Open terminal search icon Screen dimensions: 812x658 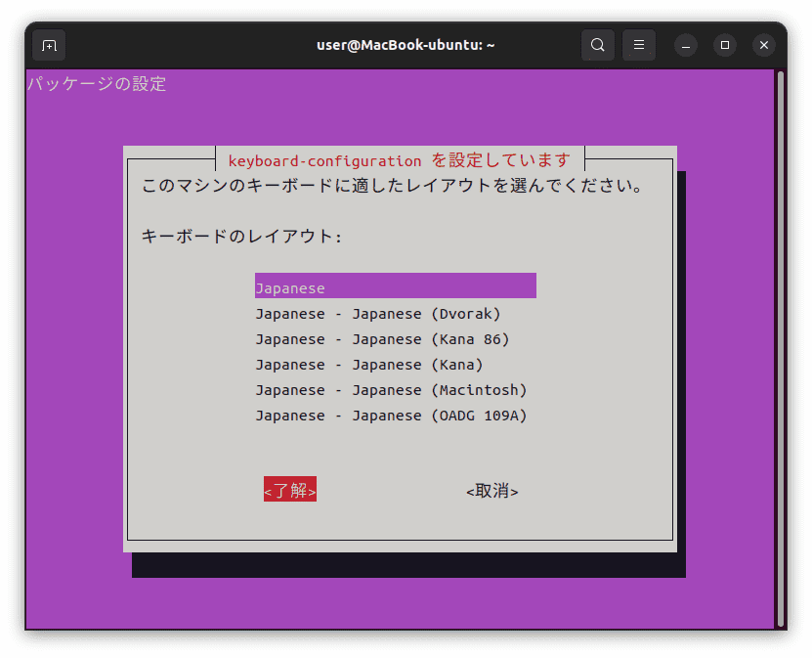point(598,45)
